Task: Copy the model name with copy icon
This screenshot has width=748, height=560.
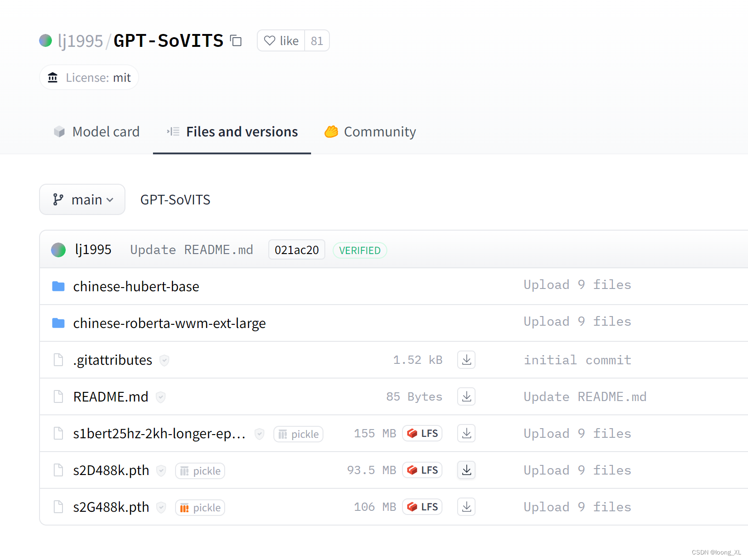Action: pos(236,40)
